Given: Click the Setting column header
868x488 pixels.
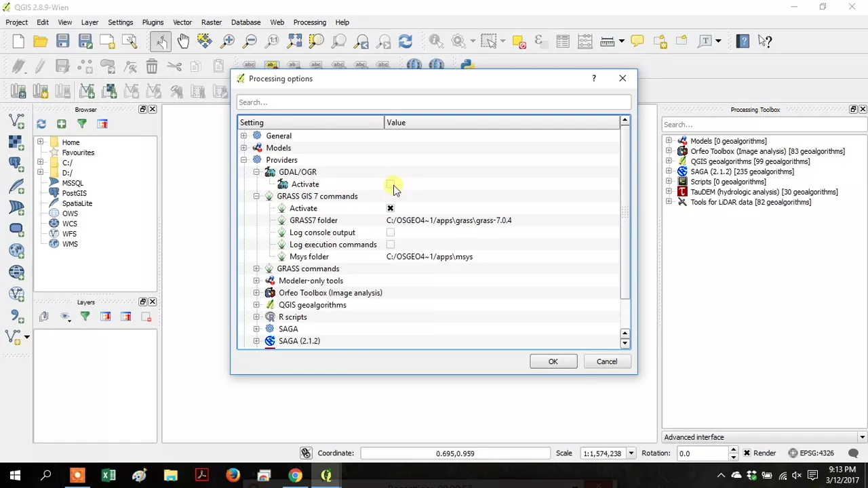Looking at the screenshot, I should tap(311, 123).
